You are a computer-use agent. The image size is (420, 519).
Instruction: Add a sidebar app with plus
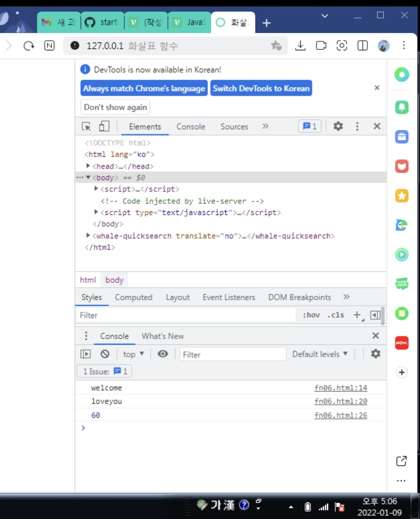(402, 372)
